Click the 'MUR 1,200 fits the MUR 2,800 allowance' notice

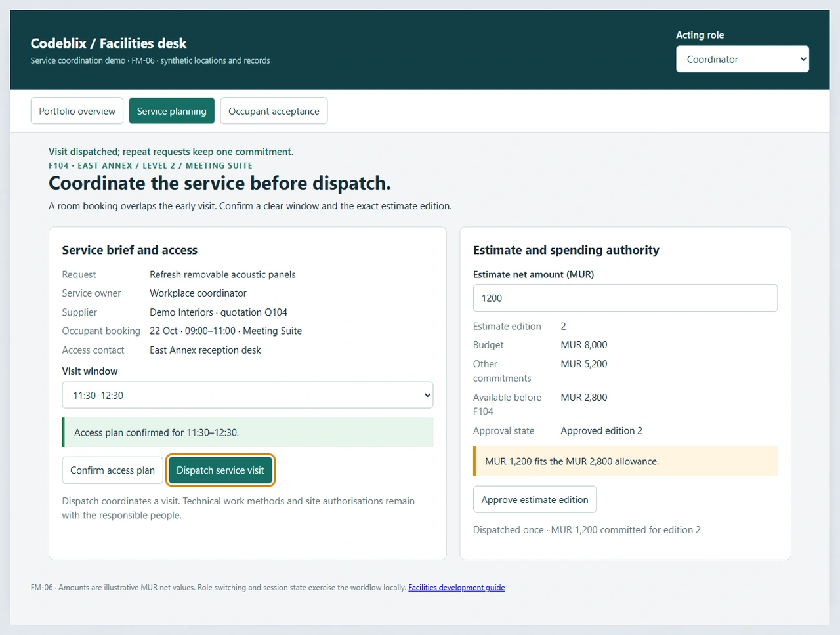pos(625,461)
